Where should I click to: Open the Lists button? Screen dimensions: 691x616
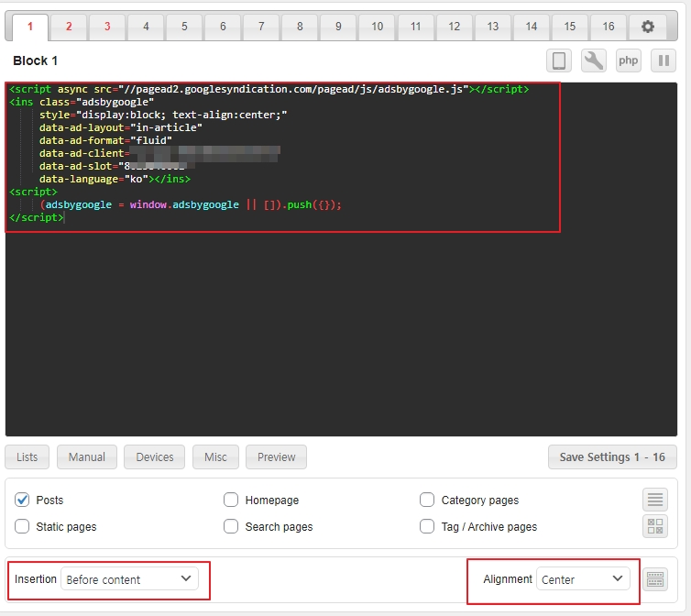[x=27, y=456]
